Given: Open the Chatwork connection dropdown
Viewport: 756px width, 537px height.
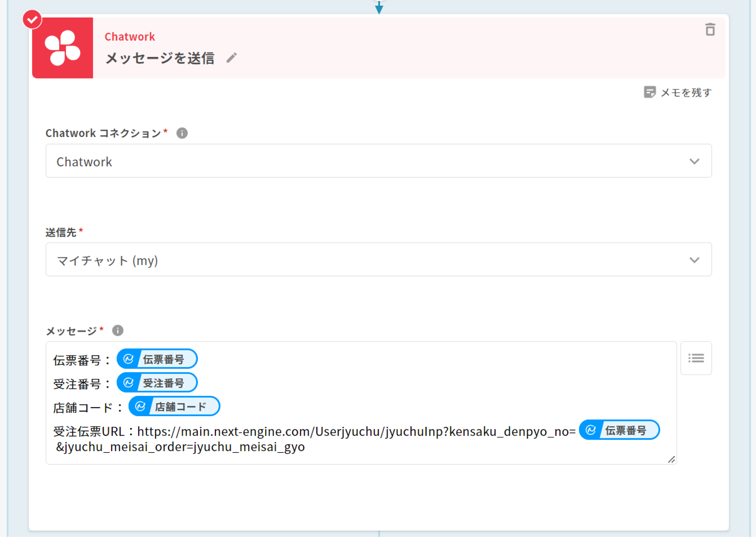Looking at the screenshot, I should (378, 161).
